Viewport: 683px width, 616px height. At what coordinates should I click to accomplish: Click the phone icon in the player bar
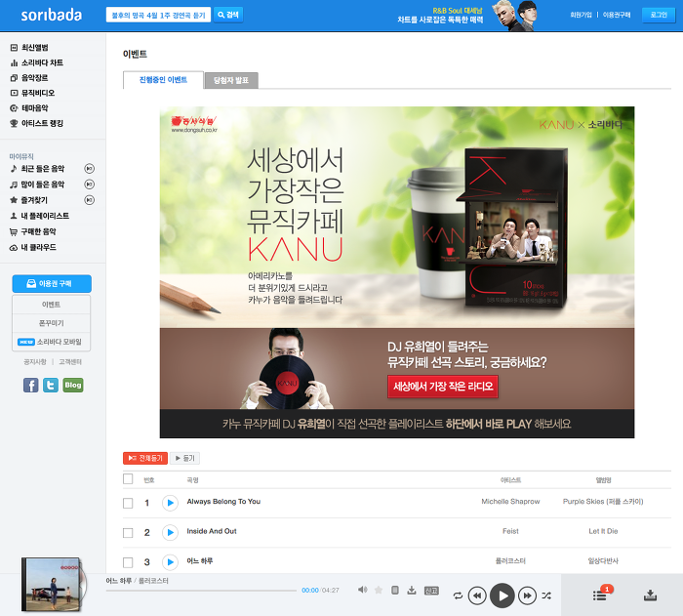point(394,590)
